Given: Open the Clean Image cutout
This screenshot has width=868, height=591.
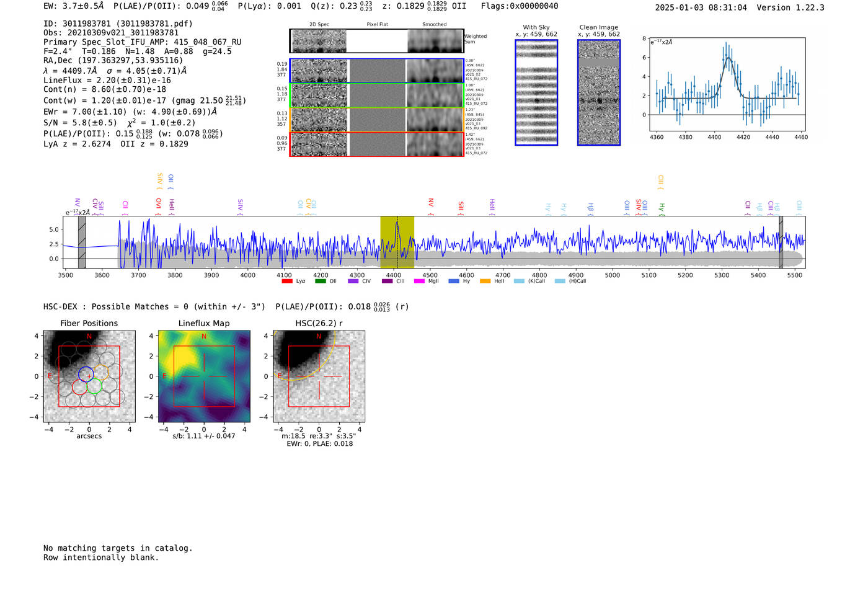Looking at the screenshot, I should (x=599, y=92).
